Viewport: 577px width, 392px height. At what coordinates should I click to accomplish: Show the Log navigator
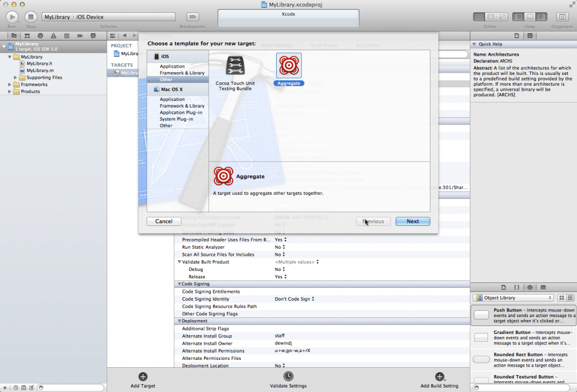[x=93, y=35]
